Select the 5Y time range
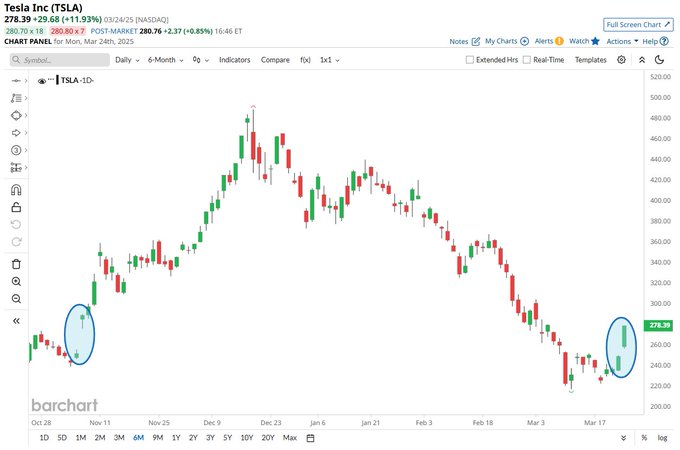The width and height of the screenshot is (680, 450). pos(228,438)
